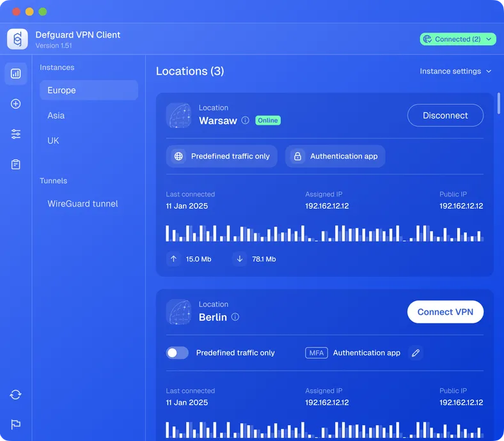Click the Tunnels section header

point(53,181)
